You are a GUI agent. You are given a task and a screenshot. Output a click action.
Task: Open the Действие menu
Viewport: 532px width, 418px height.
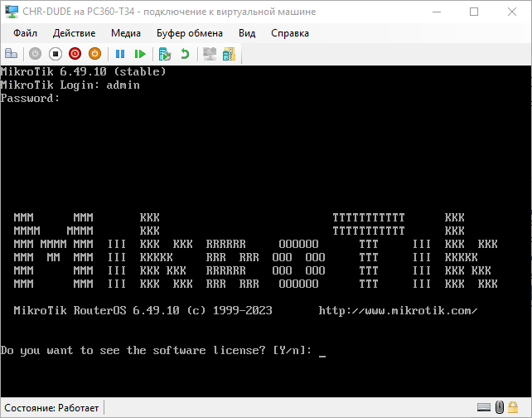(x=74, y=33)
